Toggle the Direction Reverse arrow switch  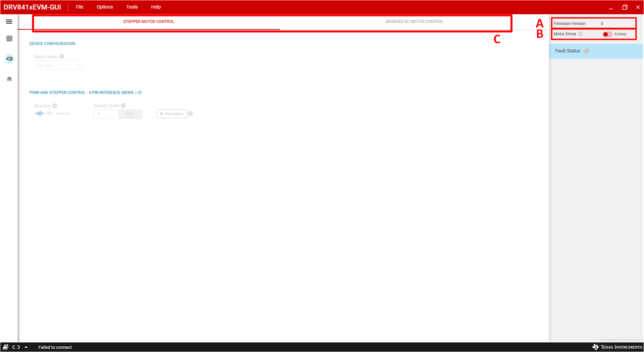[x=44, y=114]
